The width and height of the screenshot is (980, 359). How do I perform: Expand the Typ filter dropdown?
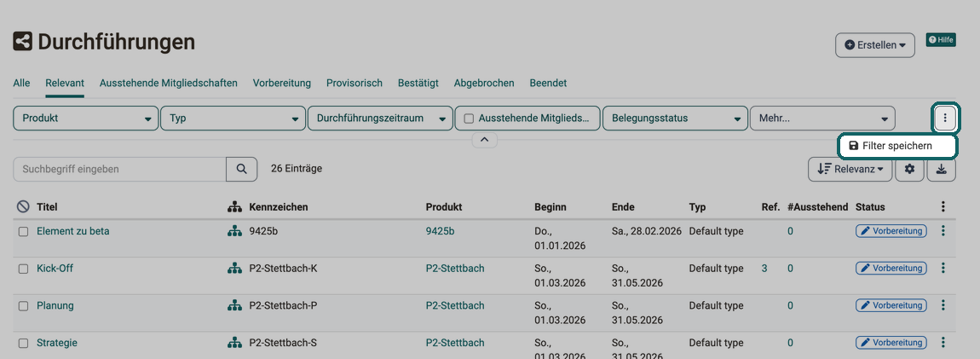[233, 119]
